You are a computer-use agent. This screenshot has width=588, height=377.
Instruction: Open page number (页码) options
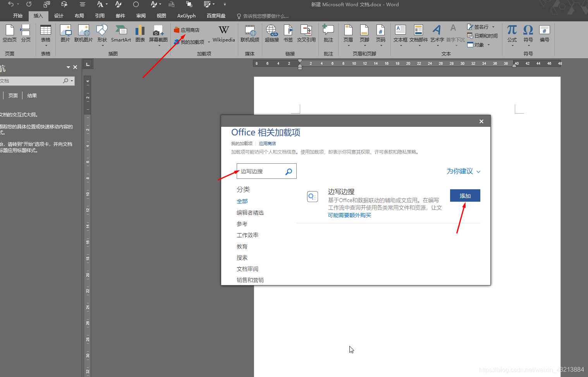[381, 35]
